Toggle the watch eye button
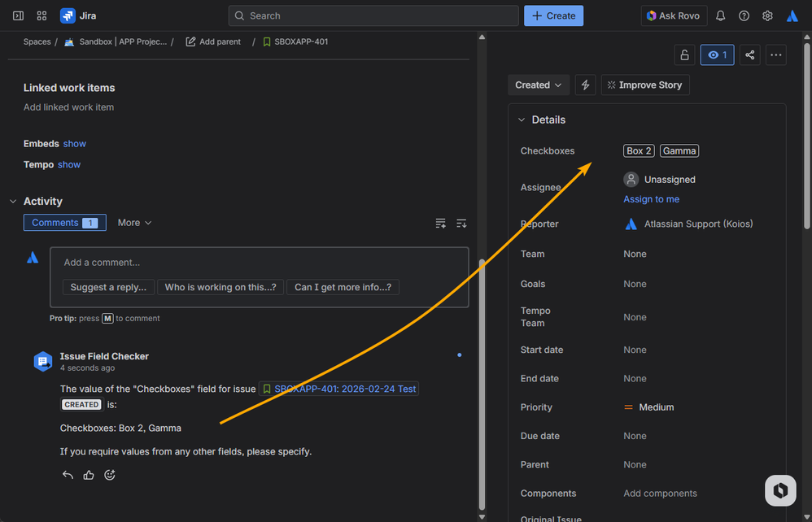This screenshot has height=522, width=812. click(718, 54)
